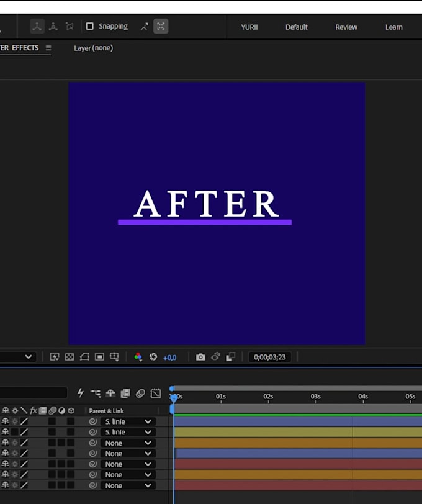Click the 02s mark on the time ruler
422x504 pixels.
pos(268,397)
